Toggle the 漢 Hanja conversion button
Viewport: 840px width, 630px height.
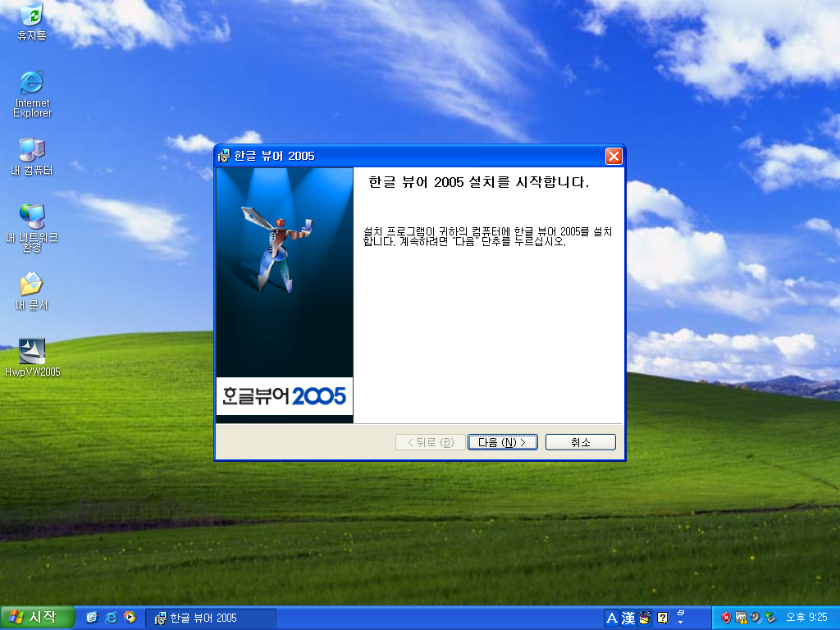(x=628, y=619)
